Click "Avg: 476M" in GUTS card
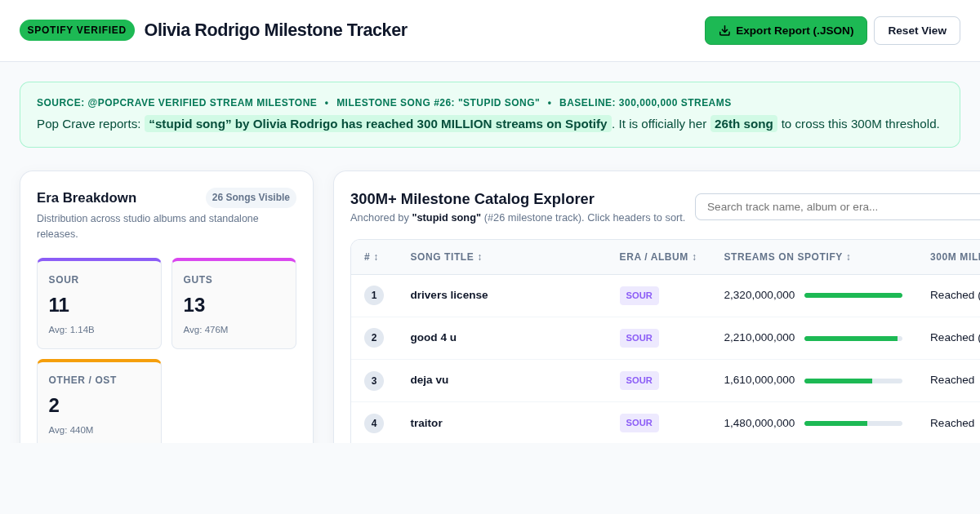Screen dimensions: 980x514 (206, 330)
